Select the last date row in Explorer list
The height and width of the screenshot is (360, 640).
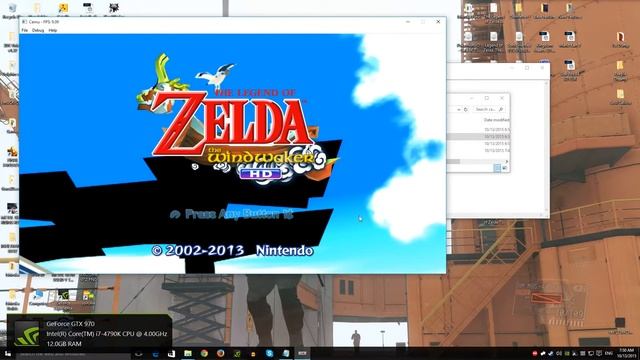click(x=497, y=151)
